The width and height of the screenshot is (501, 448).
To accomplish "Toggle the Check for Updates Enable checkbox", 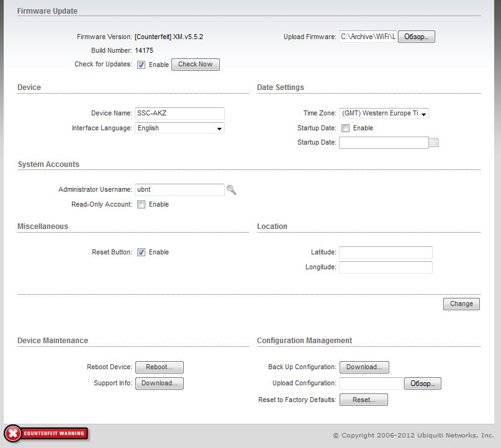I will pos(142,65).
